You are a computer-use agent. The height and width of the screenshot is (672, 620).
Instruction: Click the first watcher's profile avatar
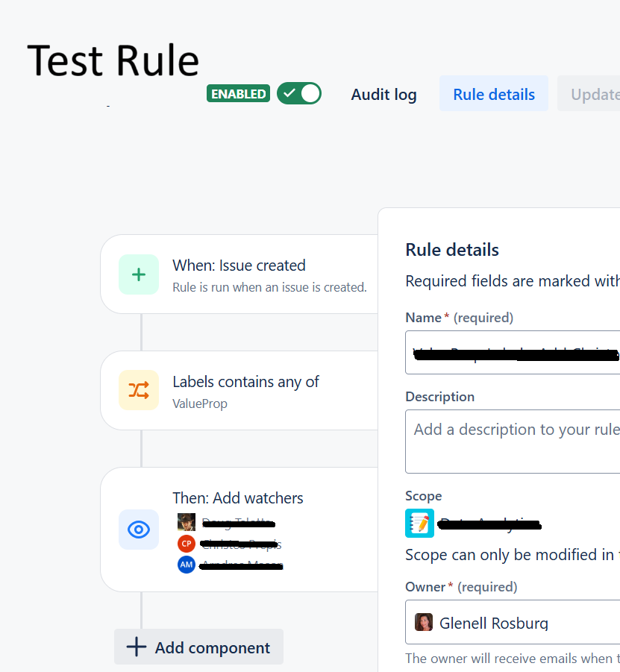point(186,521)
